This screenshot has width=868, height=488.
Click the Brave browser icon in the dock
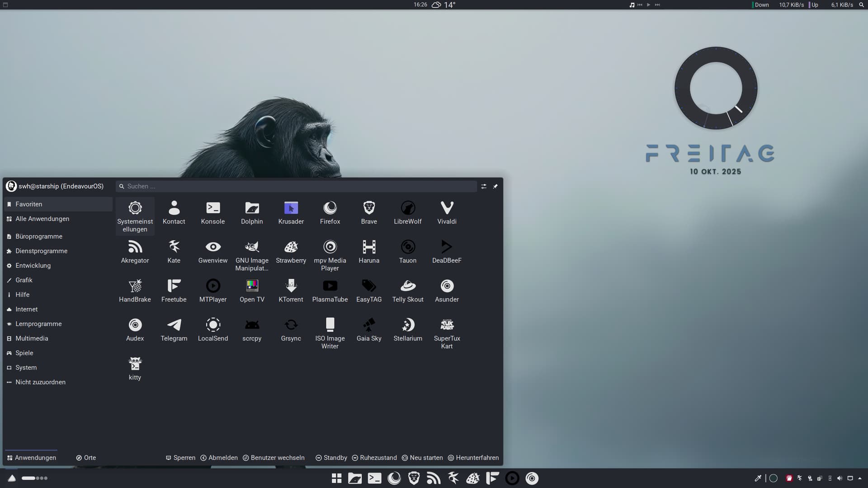[414, 478]
